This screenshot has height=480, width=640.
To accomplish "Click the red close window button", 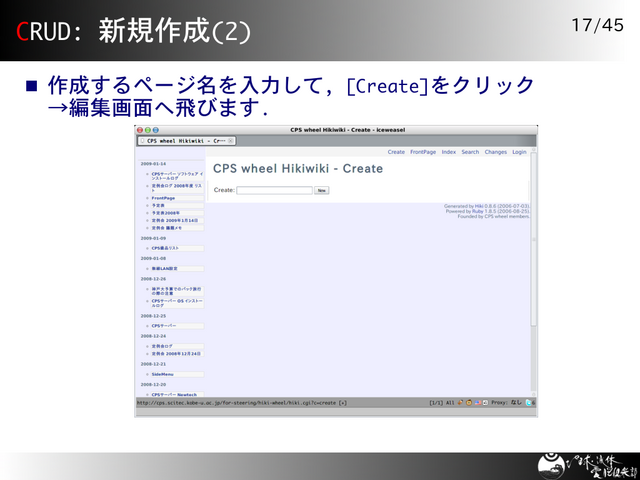I will 140,130.
